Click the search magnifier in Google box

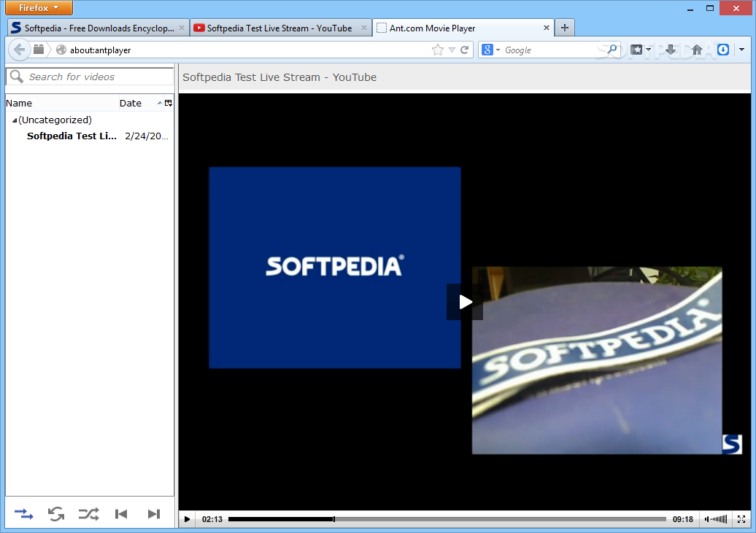coord(612,49)
